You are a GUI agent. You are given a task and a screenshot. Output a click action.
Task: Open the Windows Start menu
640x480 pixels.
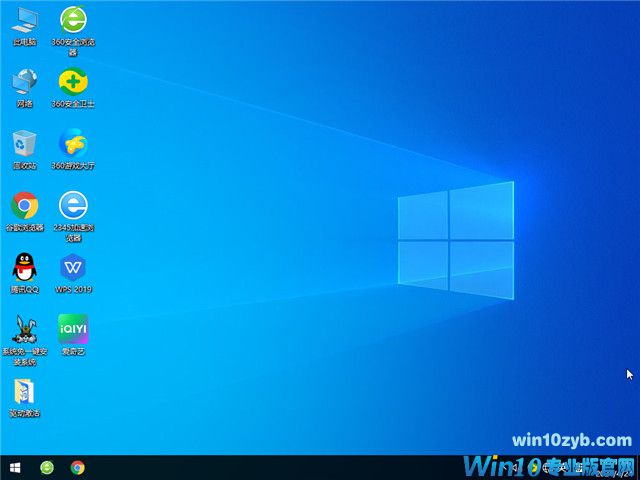click(15, 467)
